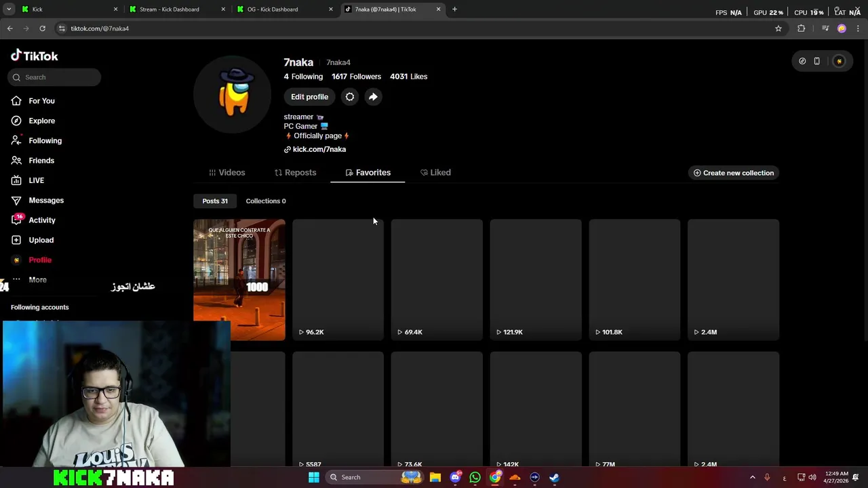Open the video thumbnail with 1000 overlay
Viewport: 868px width, 488px height.
(x=239, y=279)
